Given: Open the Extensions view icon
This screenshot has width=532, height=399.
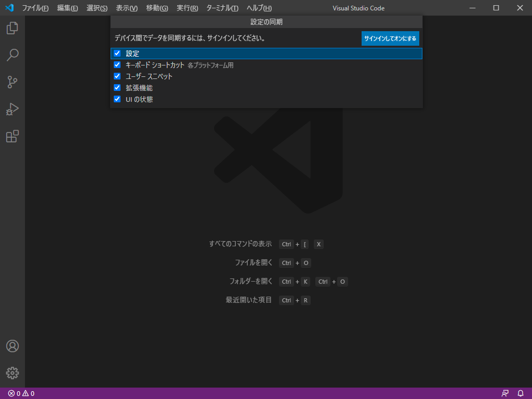Looking at the screenshot, I should 12,137.
